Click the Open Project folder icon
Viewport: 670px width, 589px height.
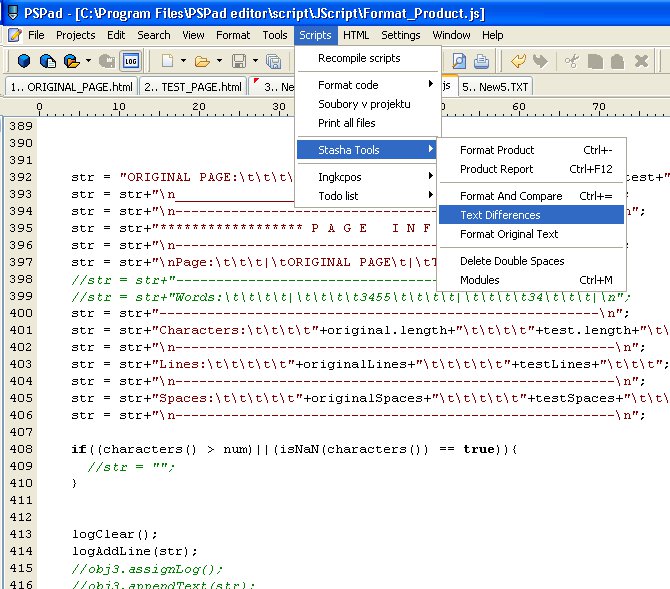point(71,61)
